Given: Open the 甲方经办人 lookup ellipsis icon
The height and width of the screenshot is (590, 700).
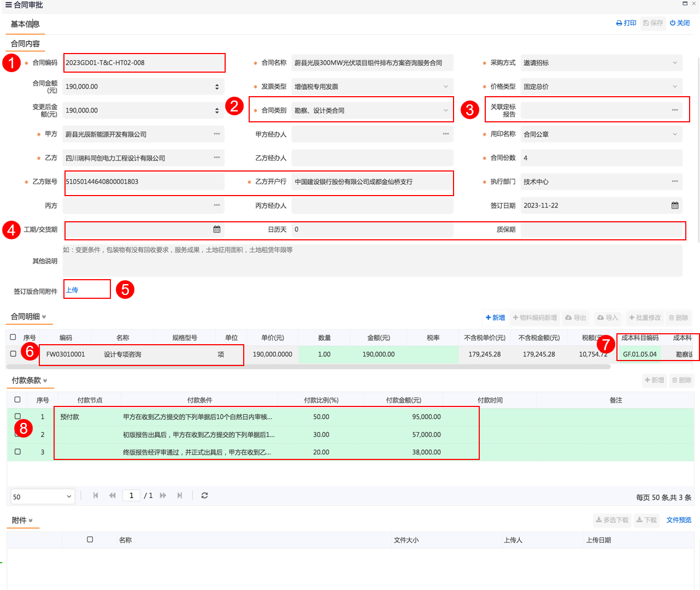Looking at the screenshot, I should click(x=446, y=134).
